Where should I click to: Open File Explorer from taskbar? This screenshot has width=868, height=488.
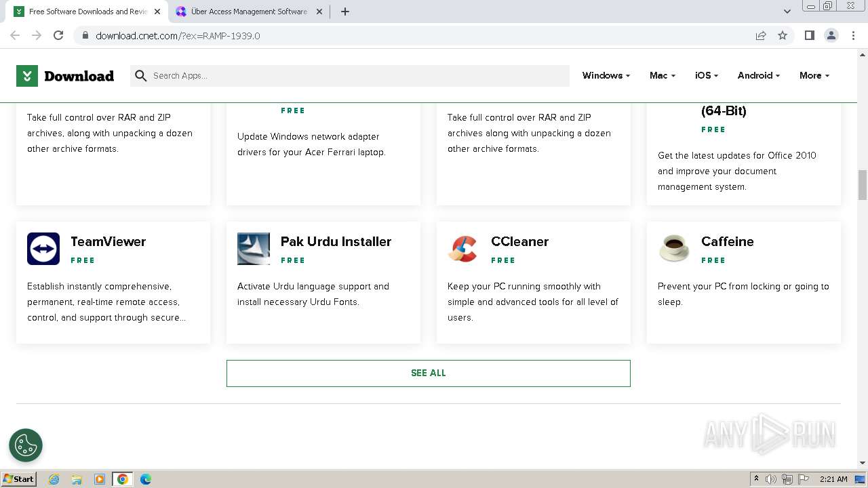77,479
